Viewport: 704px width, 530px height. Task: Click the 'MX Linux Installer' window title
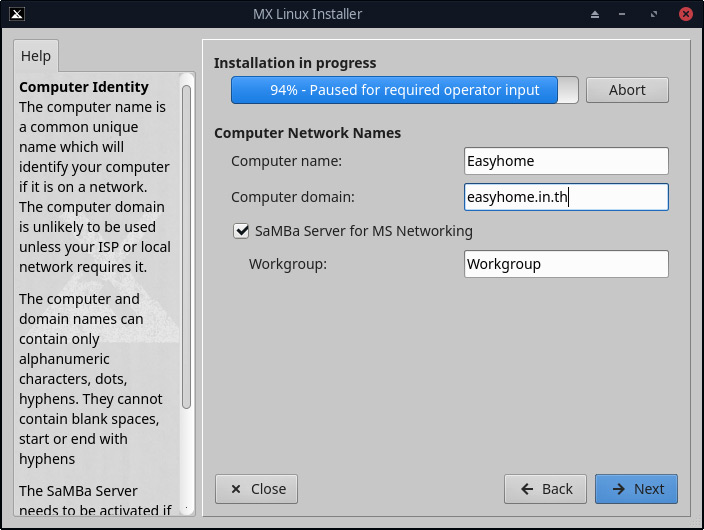point(308,14)
